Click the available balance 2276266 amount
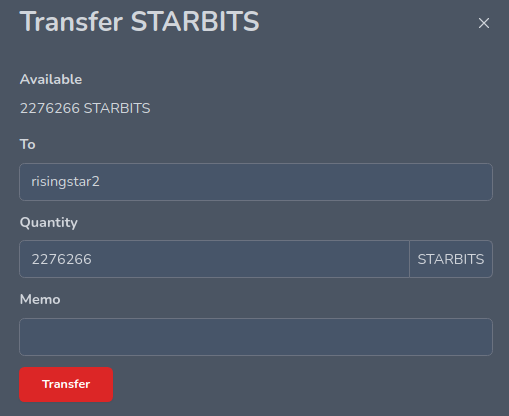This screenshot has height=416, width=509. click(x=50, y=108)
